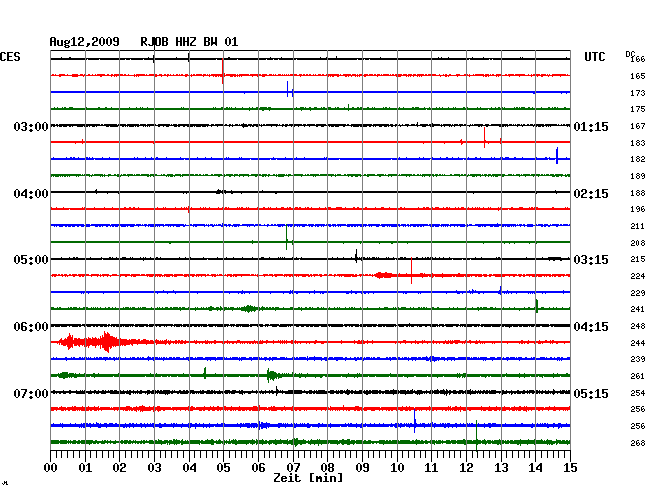
Task: Click the Zeit [min] axis title
Action: (308, 478)
